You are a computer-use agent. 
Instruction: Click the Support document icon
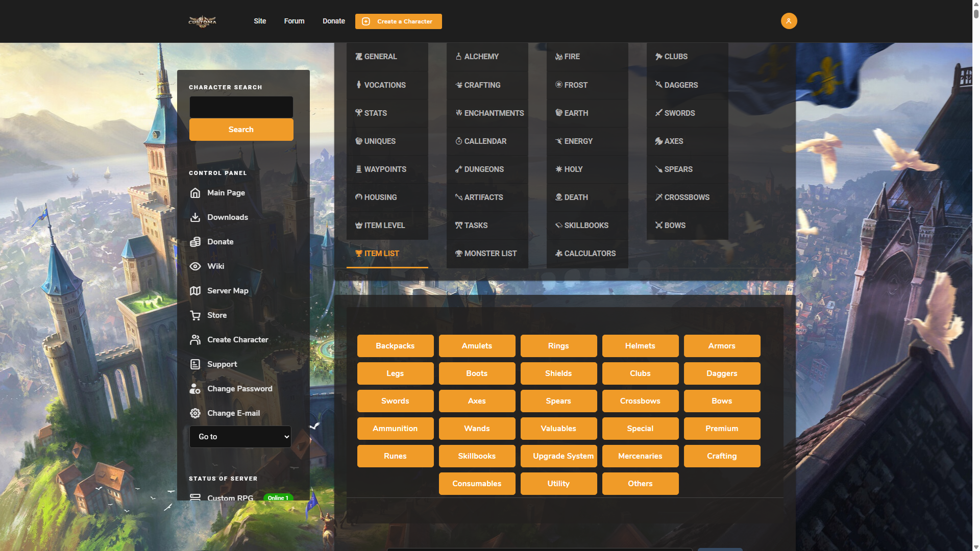coord(195,364)
